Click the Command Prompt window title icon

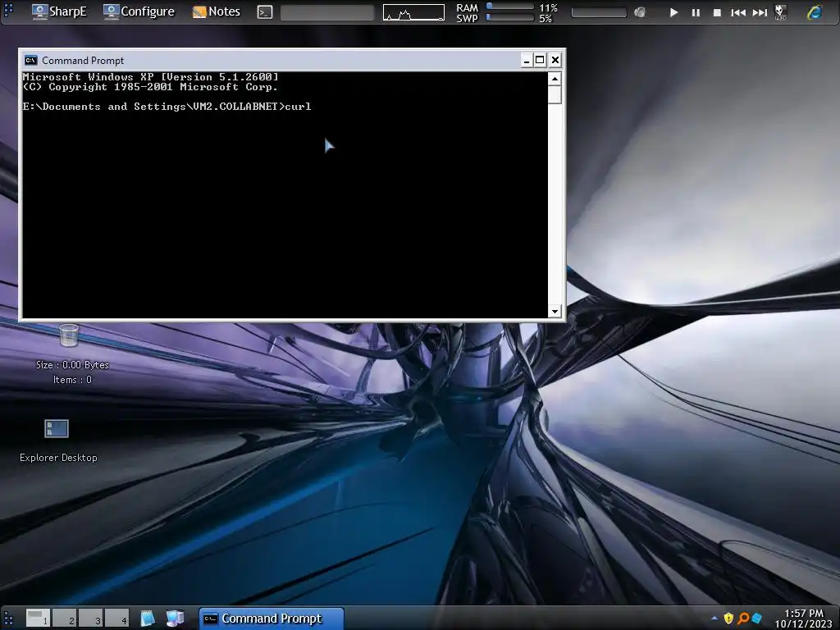pyautogui.click(x=31, y=60)
